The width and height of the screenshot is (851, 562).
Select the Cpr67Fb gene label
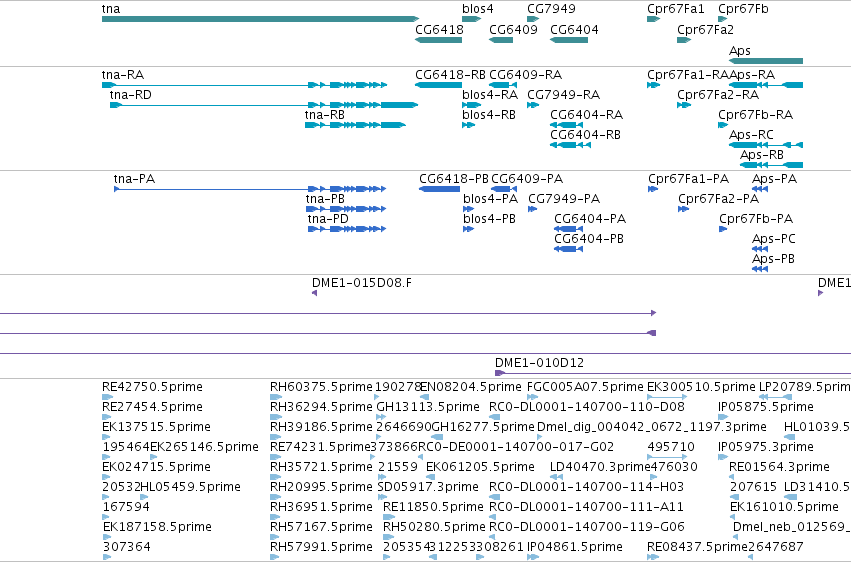click(x=743, y=9)
